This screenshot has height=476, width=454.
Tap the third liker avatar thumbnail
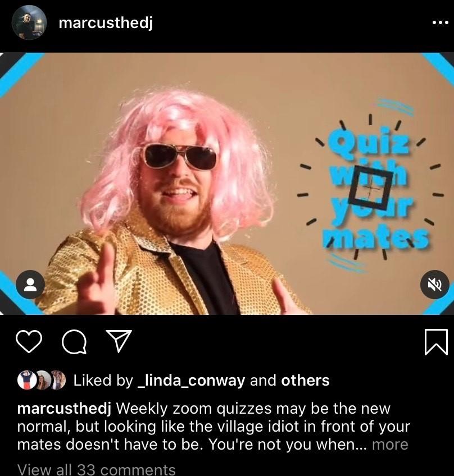(58, 380)
